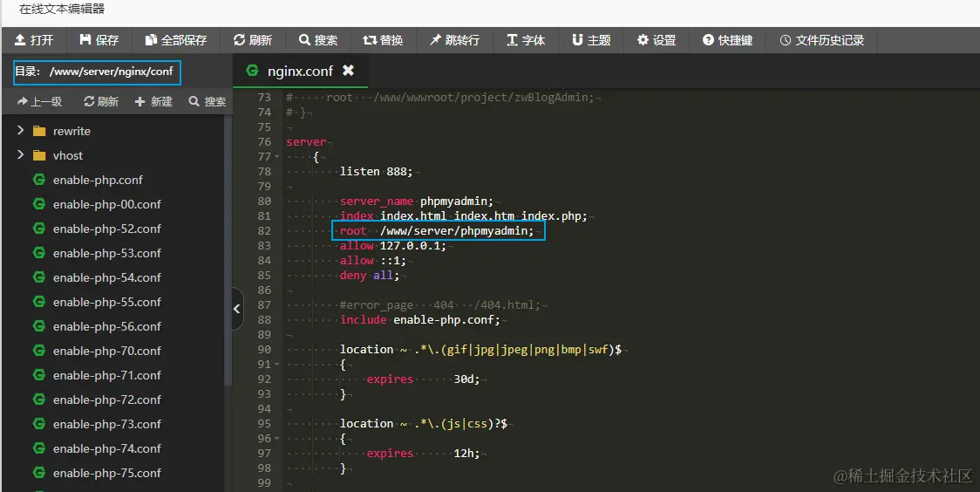Screen dimensions: 980x492
Task: Click line number 82 in gutter
Action: pyautogui.click(x=264, y=230)
